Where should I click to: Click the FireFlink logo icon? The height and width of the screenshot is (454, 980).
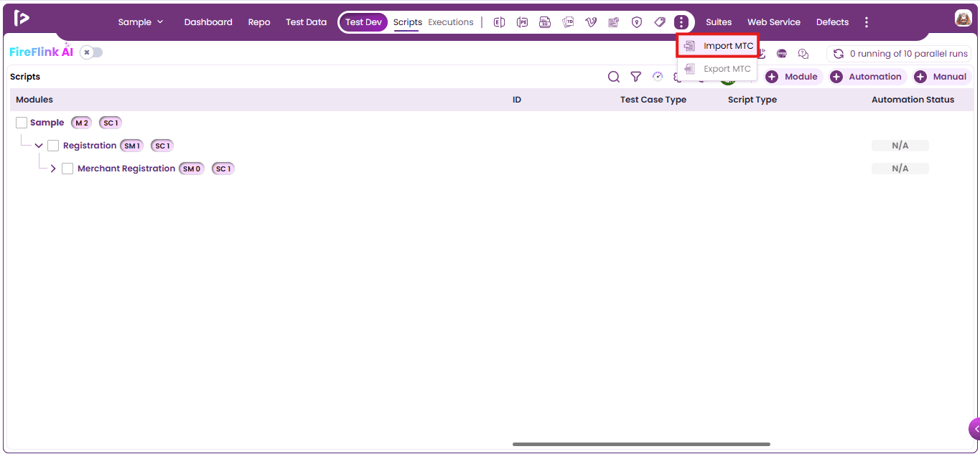tap(22, 19)
